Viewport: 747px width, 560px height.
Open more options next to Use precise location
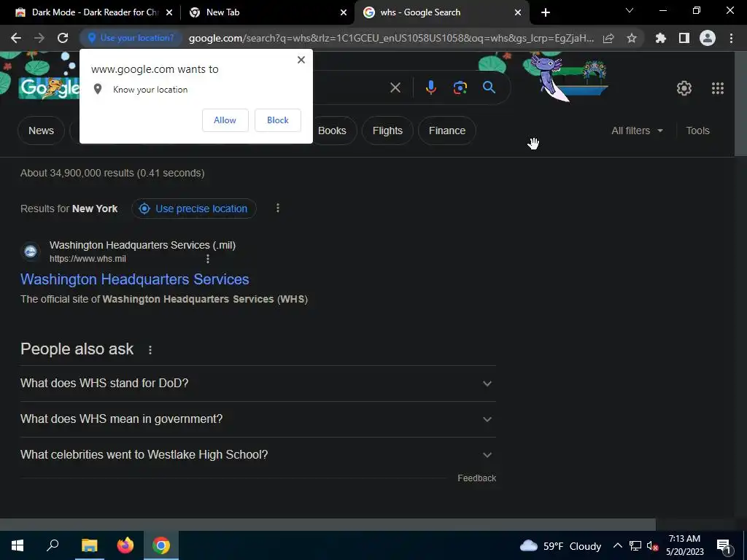click(278, 208)
